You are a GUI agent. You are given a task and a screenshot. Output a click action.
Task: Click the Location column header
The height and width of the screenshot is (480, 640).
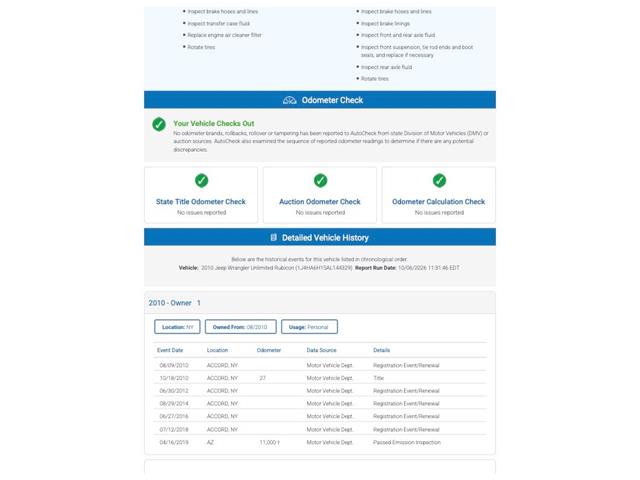(217, 350)
